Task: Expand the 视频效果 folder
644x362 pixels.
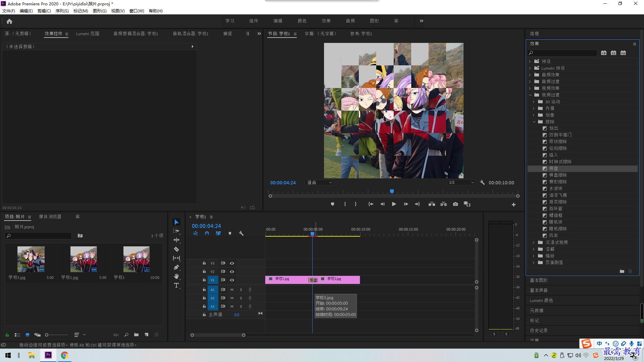Action: pyautogui.click(x=530, y=88)
